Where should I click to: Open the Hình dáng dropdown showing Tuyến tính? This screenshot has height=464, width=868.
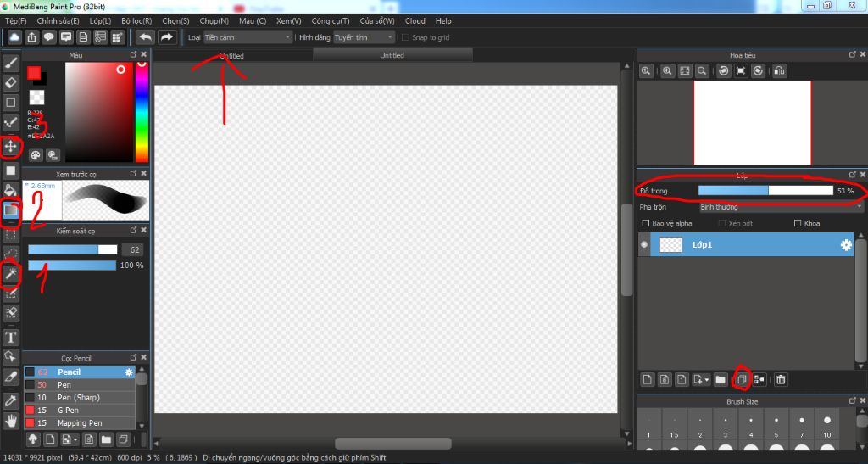pyautogui.click(x=364, y=37)
